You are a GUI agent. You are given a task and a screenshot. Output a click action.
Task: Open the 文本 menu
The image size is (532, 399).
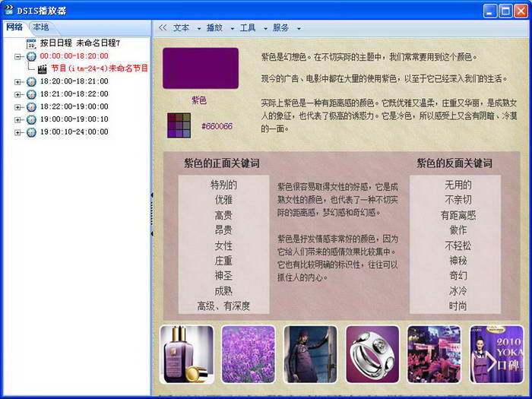point(181,28)
